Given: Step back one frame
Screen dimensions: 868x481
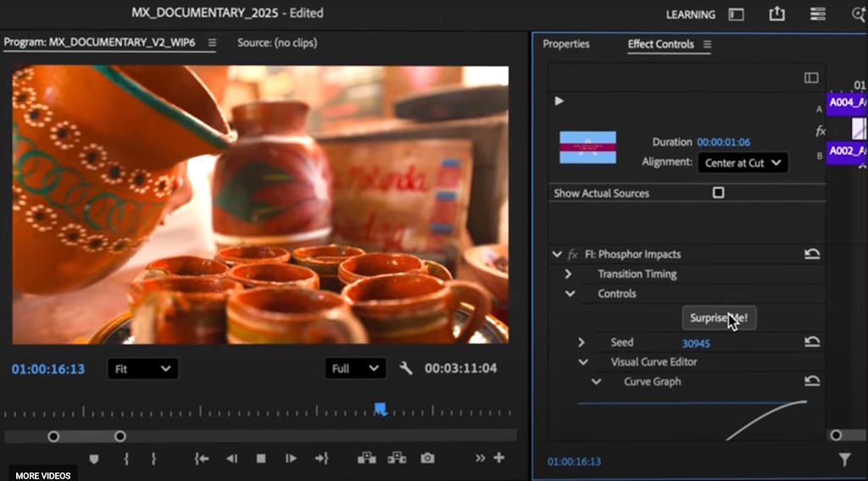Looking at the screenshot, I should pyautogui.click(x=231, y=458).
